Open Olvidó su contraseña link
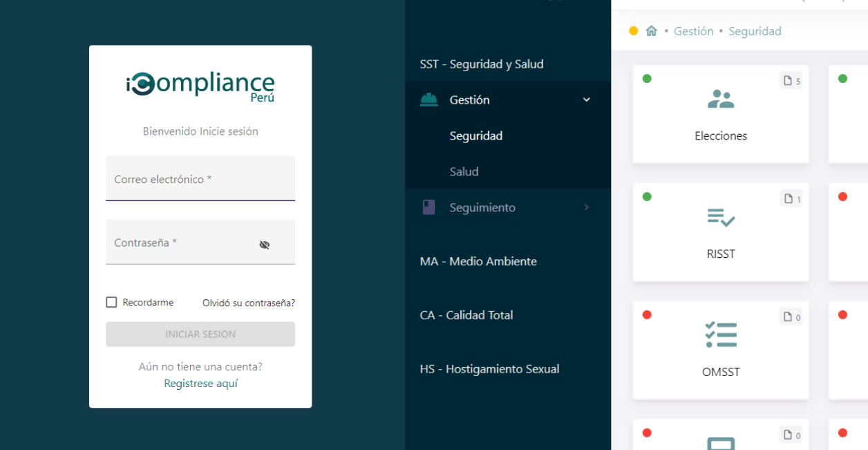 249,303
